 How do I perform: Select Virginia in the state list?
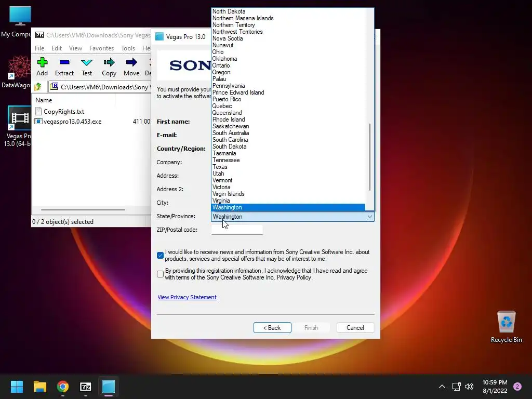point(288,201)
